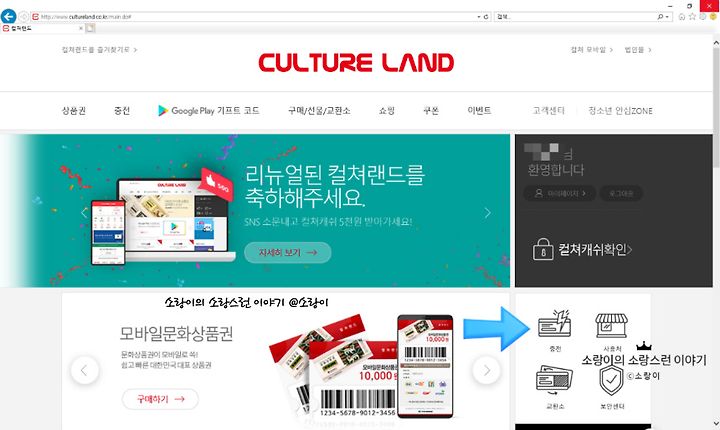Open search provider dropdown arrow
The image size is (720, 430).
click(x=667, y=17)
